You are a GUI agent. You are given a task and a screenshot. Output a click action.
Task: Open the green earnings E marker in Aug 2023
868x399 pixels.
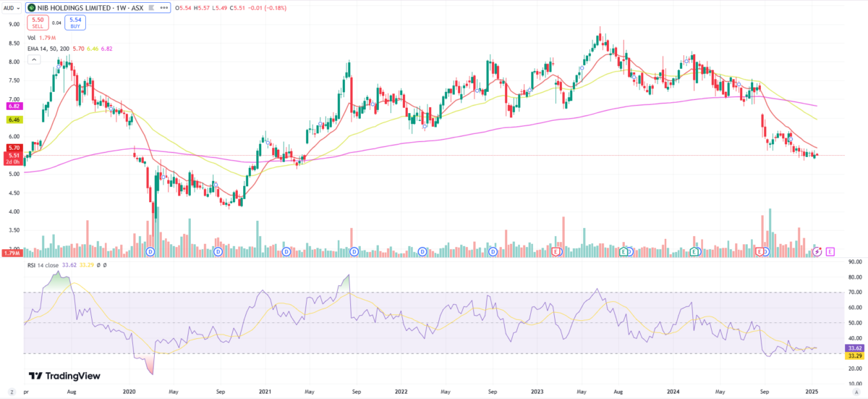click(625, 251)
